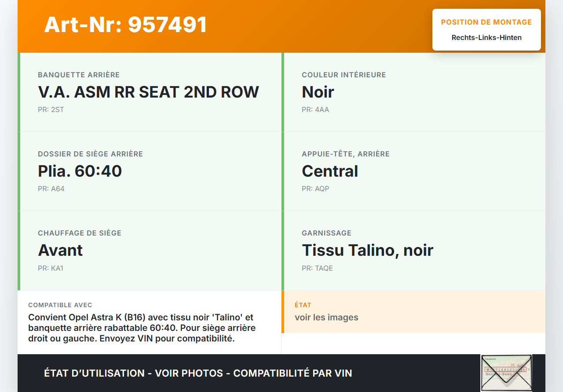
Task: Click the État d'utilisation footer banner text
Action: (x=198, y=373)
